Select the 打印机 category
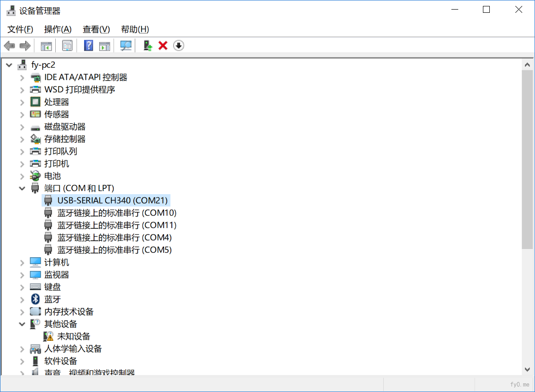 coord(57,164)
